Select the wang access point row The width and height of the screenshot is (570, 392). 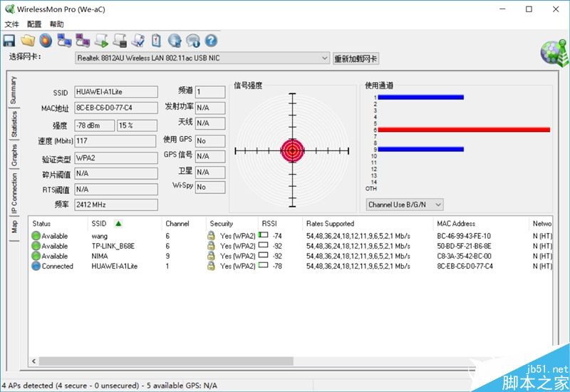291,236
